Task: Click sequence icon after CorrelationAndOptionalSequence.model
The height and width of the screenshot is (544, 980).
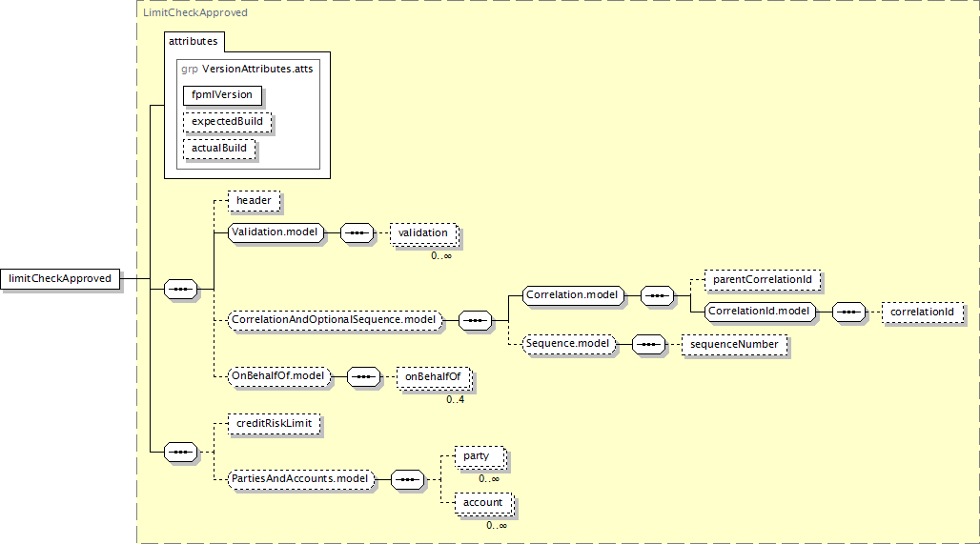Action: click(x=475, y=320)
